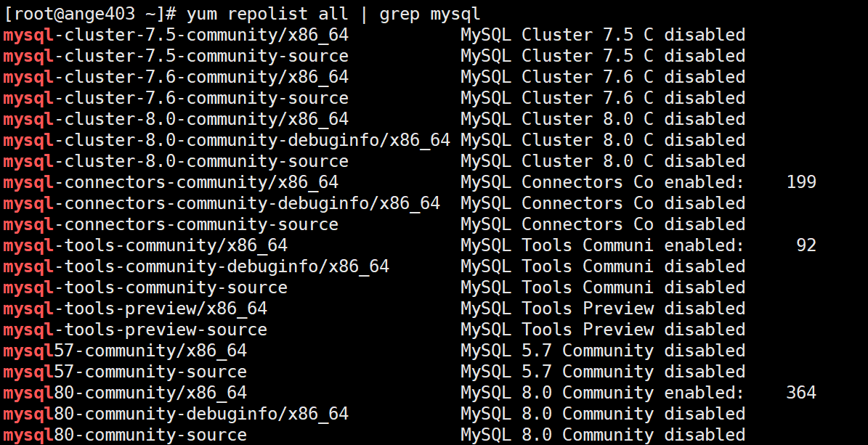868x445 pixels.
Task: Click package count '364' for mysql80-community
Action: pyautogui.click(x=802, y=393)
